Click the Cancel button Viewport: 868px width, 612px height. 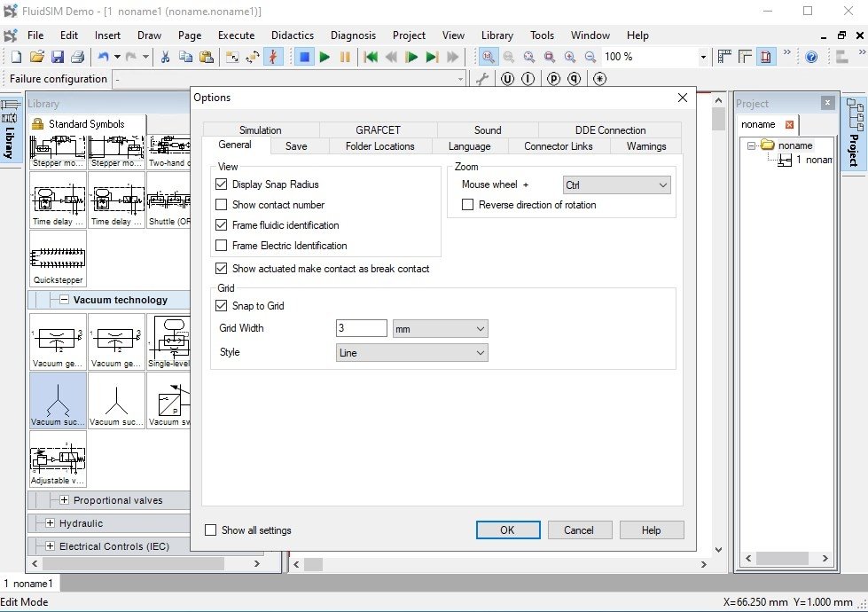[580, 530]
